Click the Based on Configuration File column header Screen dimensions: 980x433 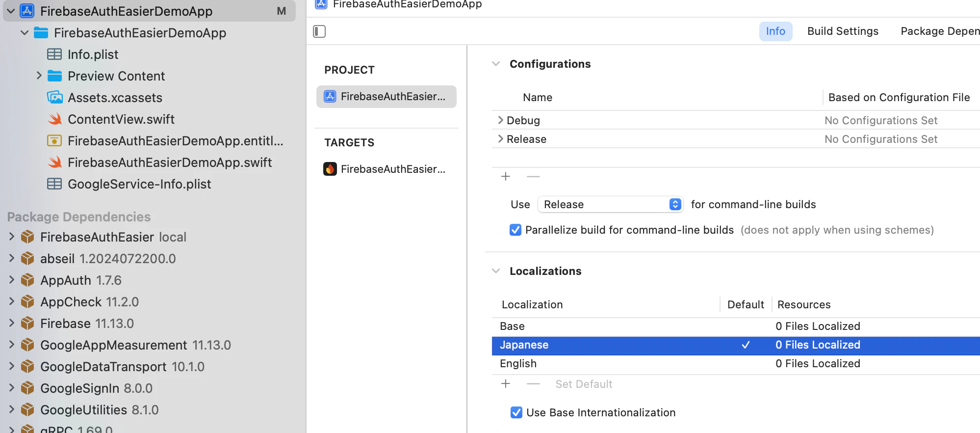coord(899,97)
